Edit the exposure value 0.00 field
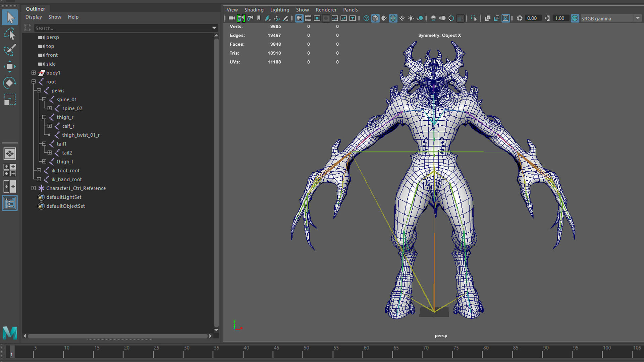 coord(533,18)
